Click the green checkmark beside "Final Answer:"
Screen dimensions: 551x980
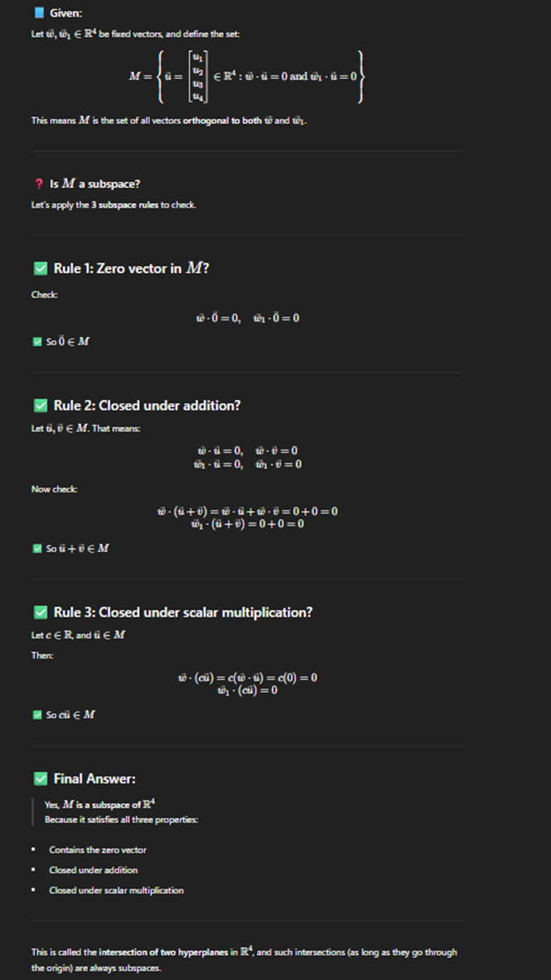click(x=41, y=779)
